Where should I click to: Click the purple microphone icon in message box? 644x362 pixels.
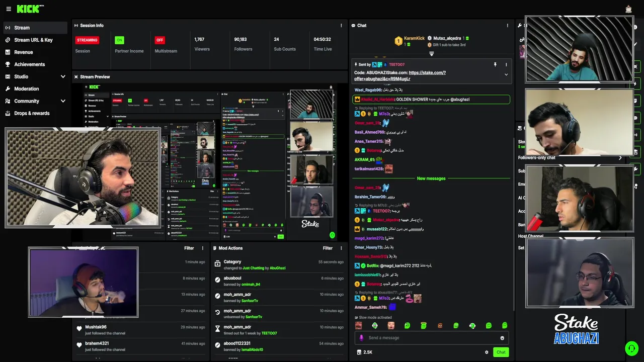(x=361, y=338)
